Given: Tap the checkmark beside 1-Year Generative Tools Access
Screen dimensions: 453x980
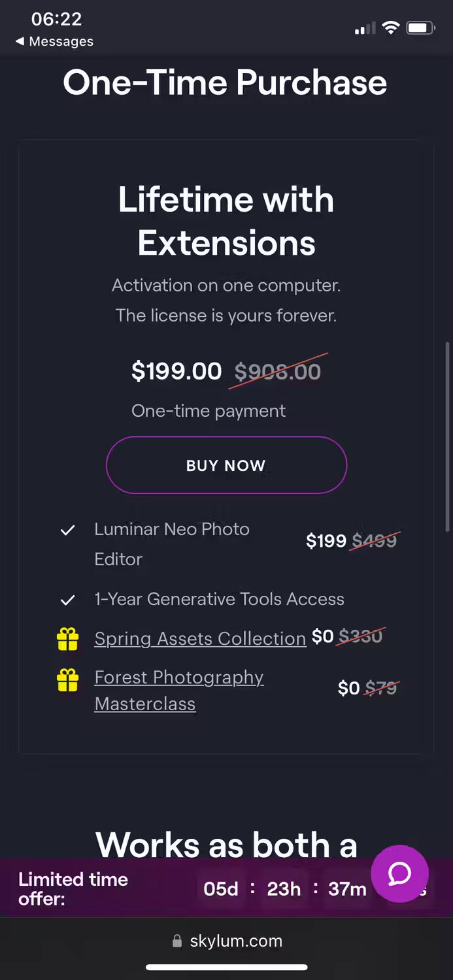Looking at the screenshot, I should pyautogui.click(x=67, y=600).
